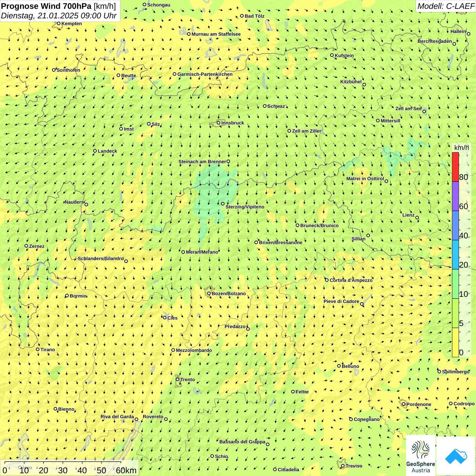Click the Bozen/Bolzano city marker
Screen dimensions: 476x476
pos(209,293)
